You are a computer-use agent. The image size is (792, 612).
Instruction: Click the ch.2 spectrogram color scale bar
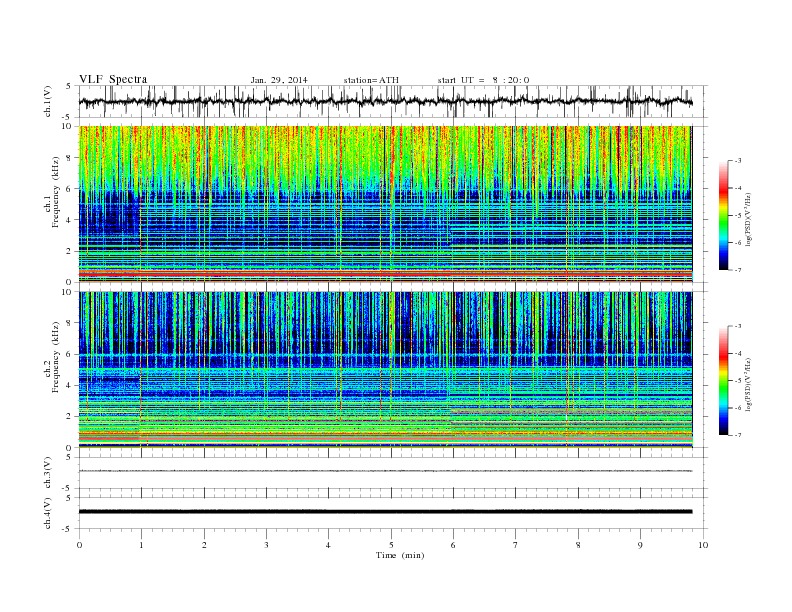point(723,380)
